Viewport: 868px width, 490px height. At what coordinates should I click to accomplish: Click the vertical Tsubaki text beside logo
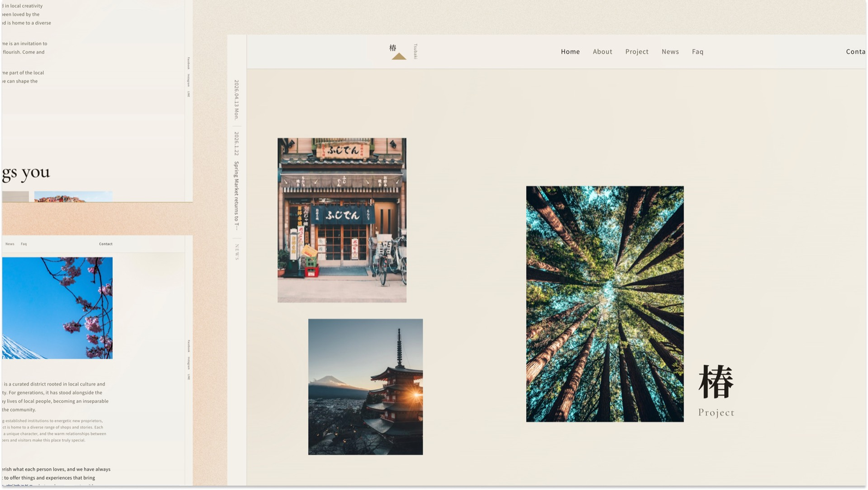coord(415,51)
